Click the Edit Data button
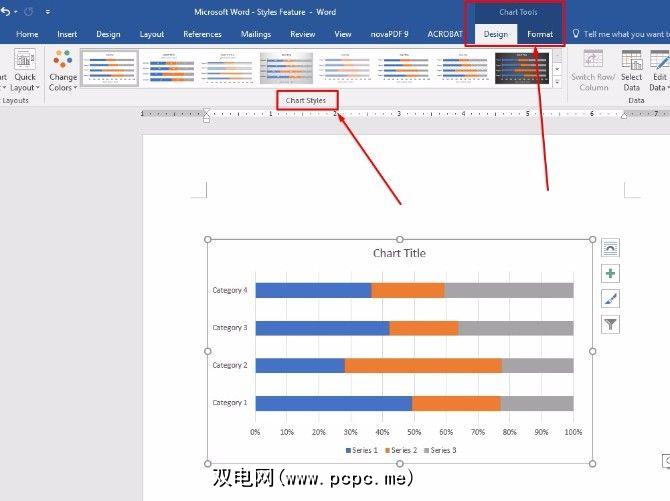The image size is (670, 501). tap(659, 71)
